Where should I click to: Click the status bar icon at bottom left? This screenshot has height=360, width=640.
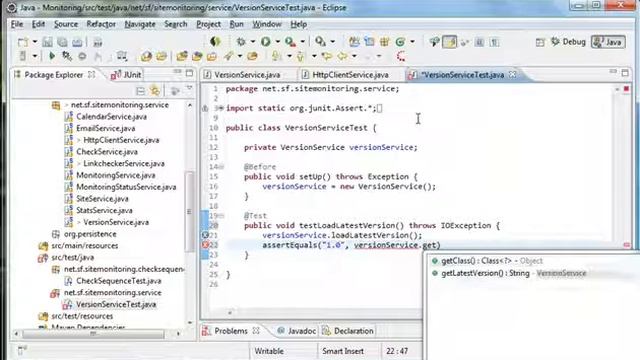tap(22, 350)
